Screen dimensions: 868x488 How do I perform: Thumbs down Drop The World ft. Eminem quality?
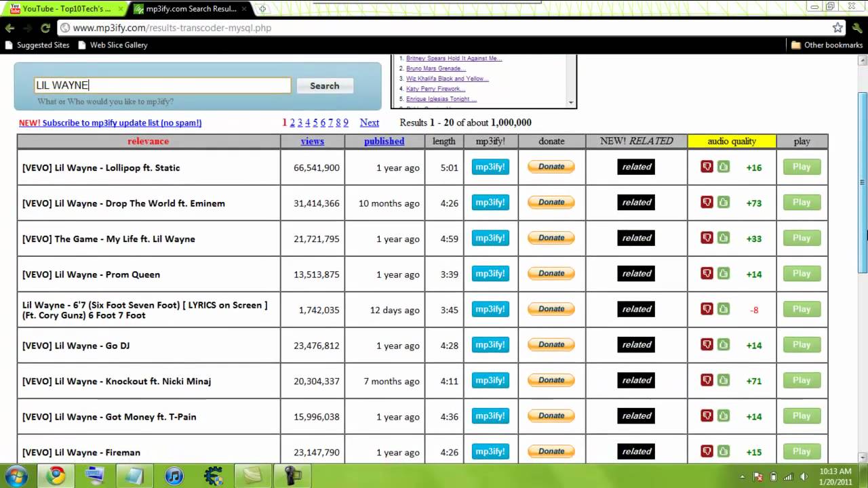pyautogui.click(x=707, y=203)
